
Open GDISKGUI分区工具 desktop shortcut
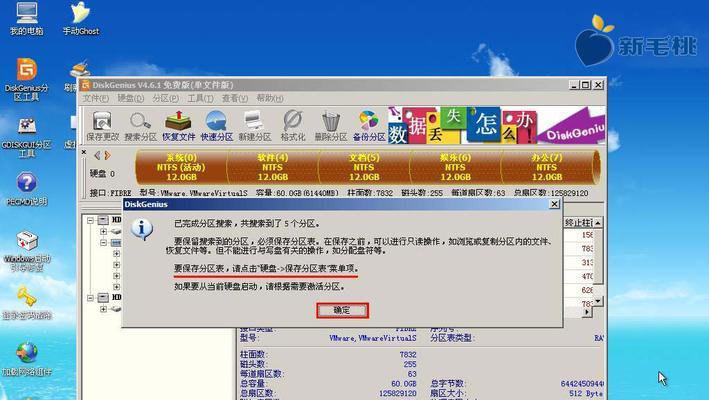click(27, 137)
